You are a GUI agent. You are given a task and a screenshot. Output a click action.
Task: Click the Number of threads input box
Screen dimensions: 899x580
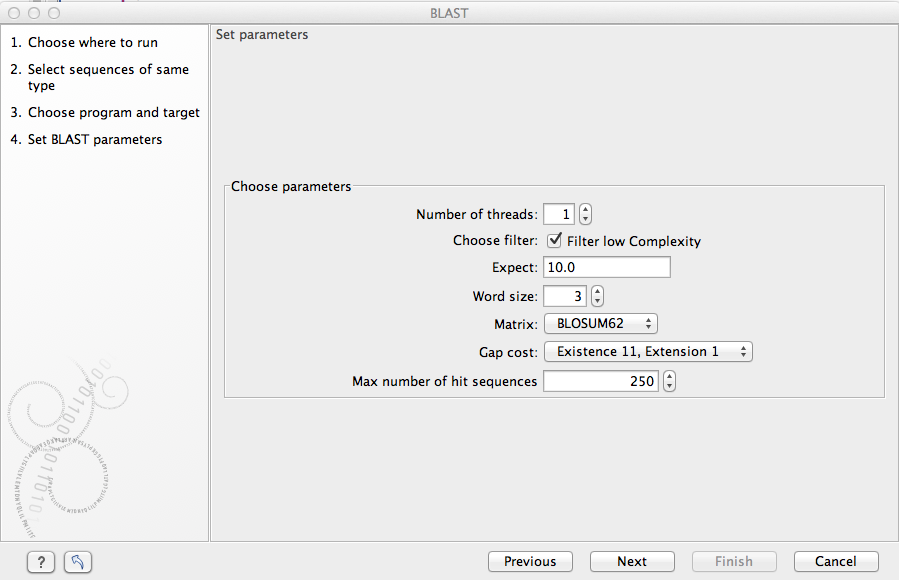[559, 214]
